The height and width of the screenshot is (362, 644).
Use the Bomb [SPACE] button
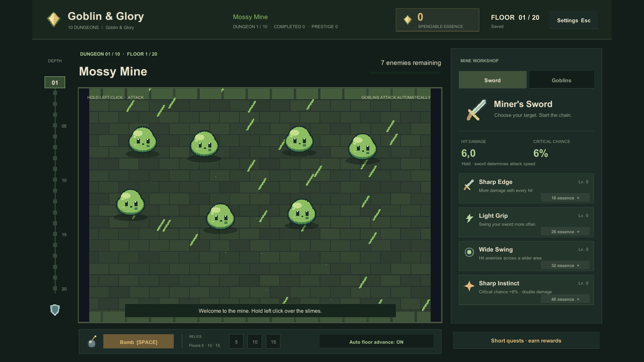[139, 342]
